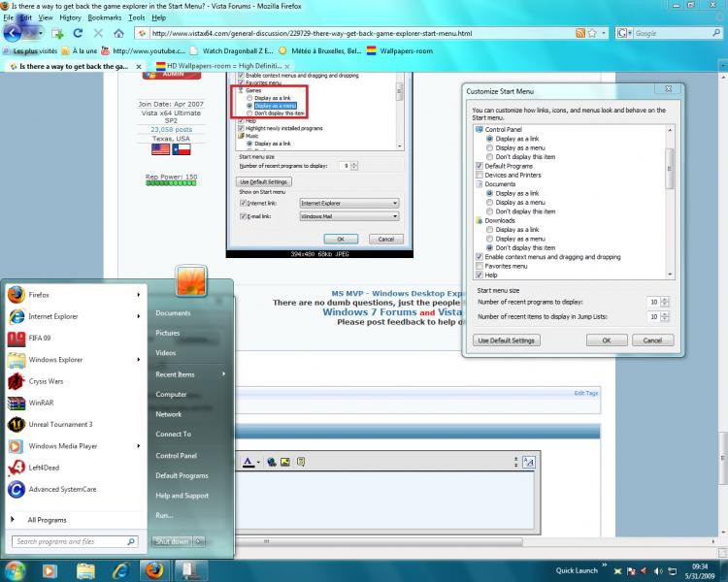Screen dimensions: 728x582
Task: Switch to HD Wallpapers-room tab
Action: (x=223, y=66)
